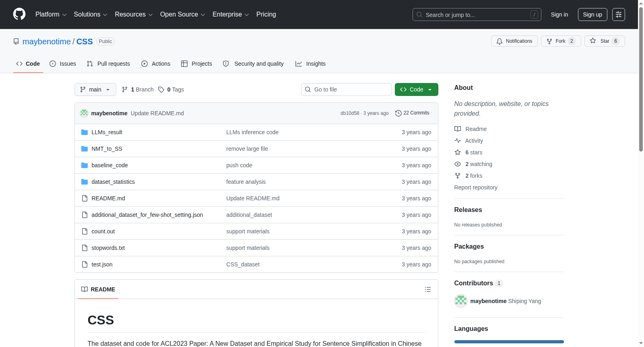Open the global navigation settings icon button
This screenshot has width=644, height=347.
tap(619, 15)
